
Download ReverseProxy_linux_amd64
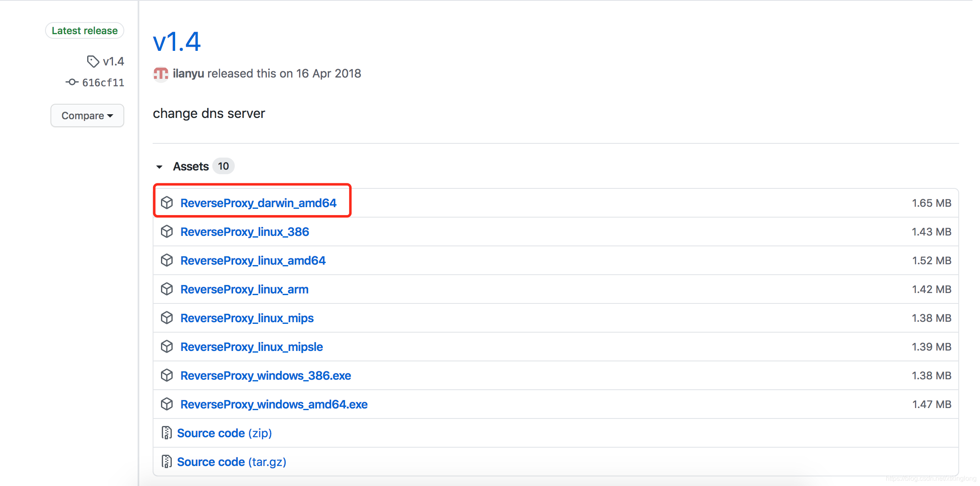click(253, 261)
